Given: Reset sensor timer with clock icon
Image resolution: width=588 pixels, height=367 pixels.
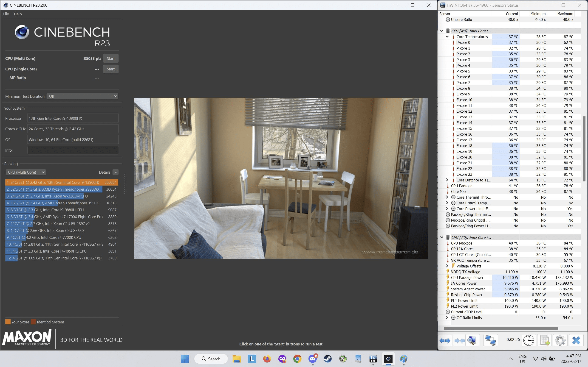Looking at the screenshot, I should click(529, 340).
